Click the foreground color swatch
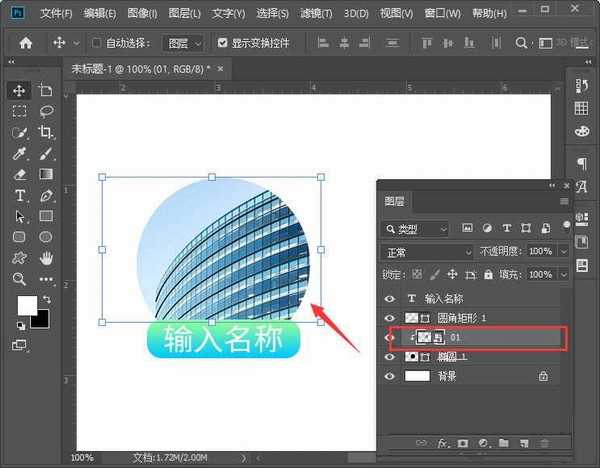The height and width of the screenshot is (468, 600). coord(26,305)
